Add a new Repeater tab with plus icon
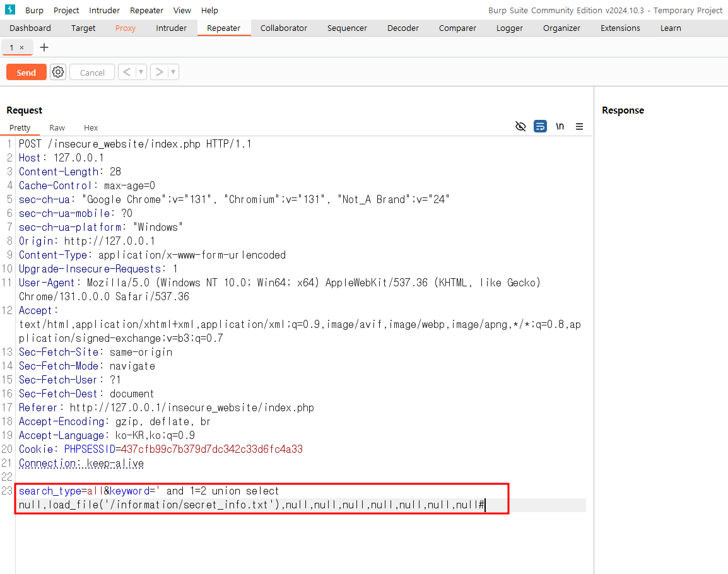Screen dimensions: 728x574 44,47
